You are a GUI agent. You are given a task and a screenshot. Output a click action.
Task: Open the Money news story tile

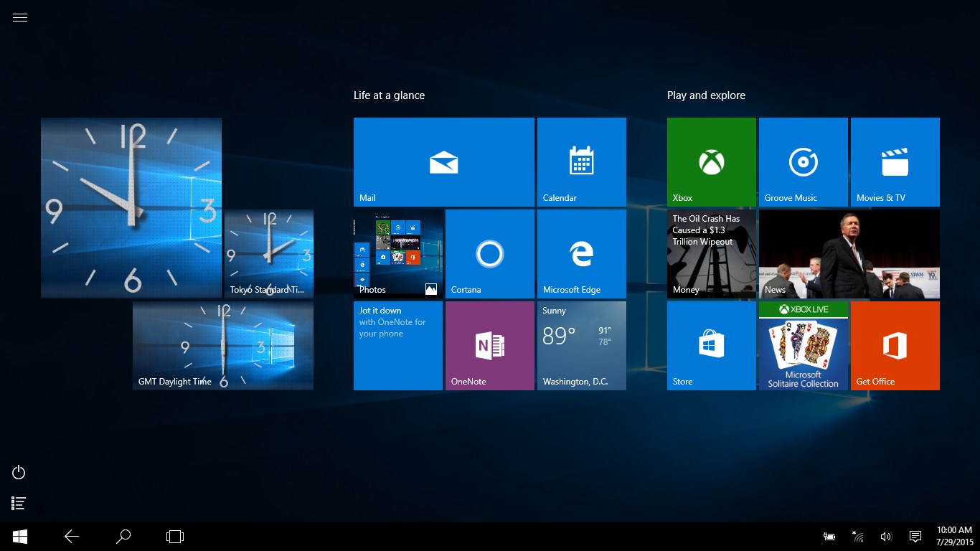pos(711,253)
